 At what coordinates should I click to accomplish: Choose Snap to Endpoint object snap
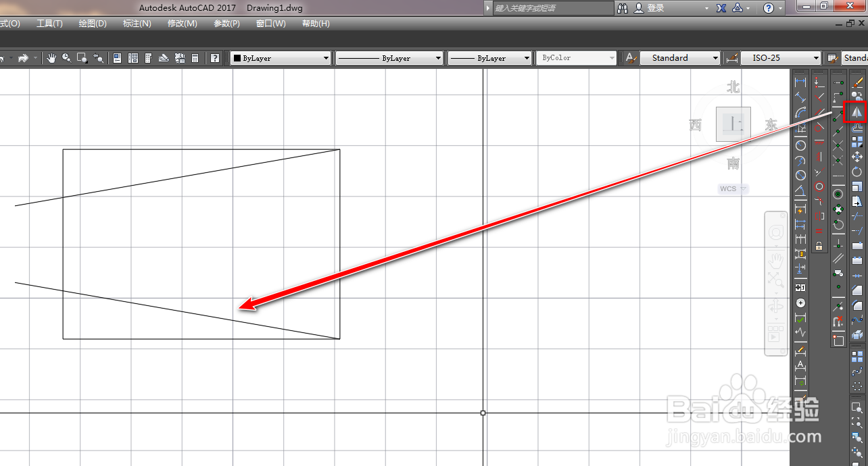pyautogui.click(x=838, y=115)
